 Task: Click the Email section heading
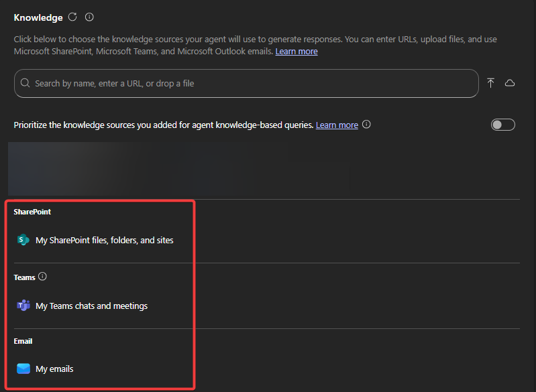coord(23,341)
